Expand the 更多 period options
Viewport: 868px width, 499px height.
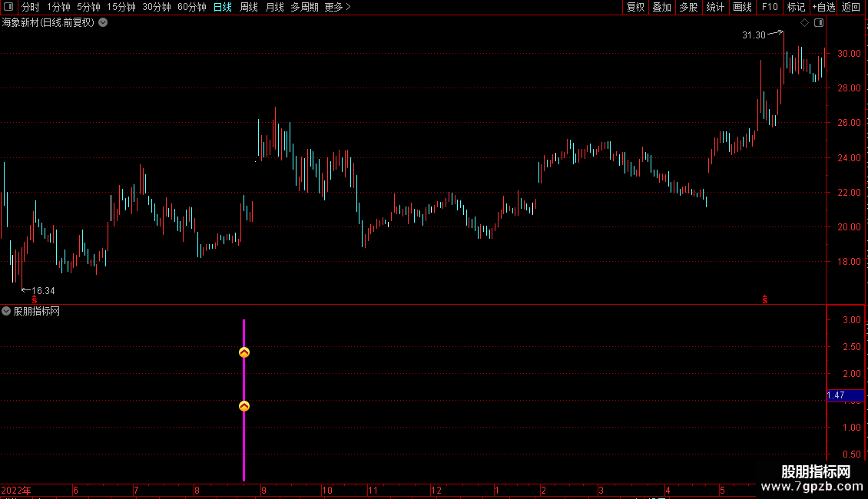pyautogui.click(x=337, y=7)
